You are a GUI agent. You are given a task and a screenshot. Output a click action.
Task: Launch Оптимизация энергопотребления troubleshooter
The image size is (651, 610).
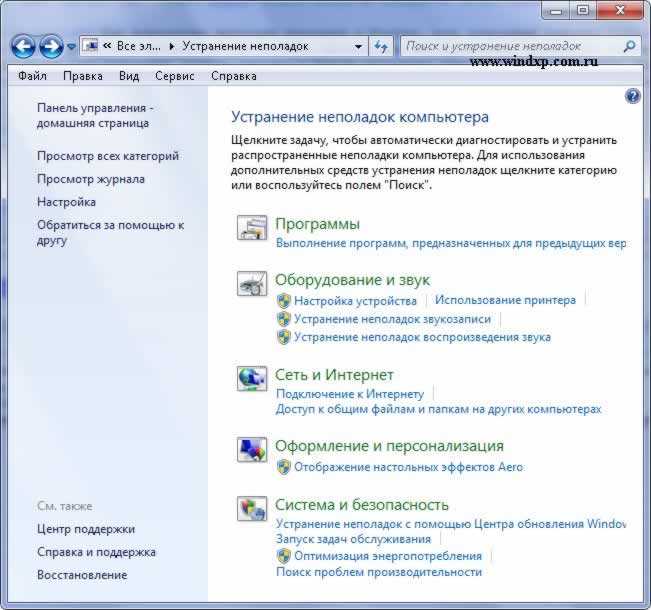tap(388, 556)
